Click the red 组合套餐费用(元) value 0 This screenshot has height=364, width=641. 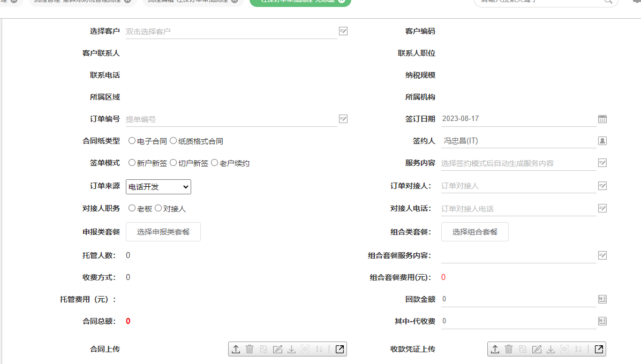pyautogui.click(x=443, y=277)
